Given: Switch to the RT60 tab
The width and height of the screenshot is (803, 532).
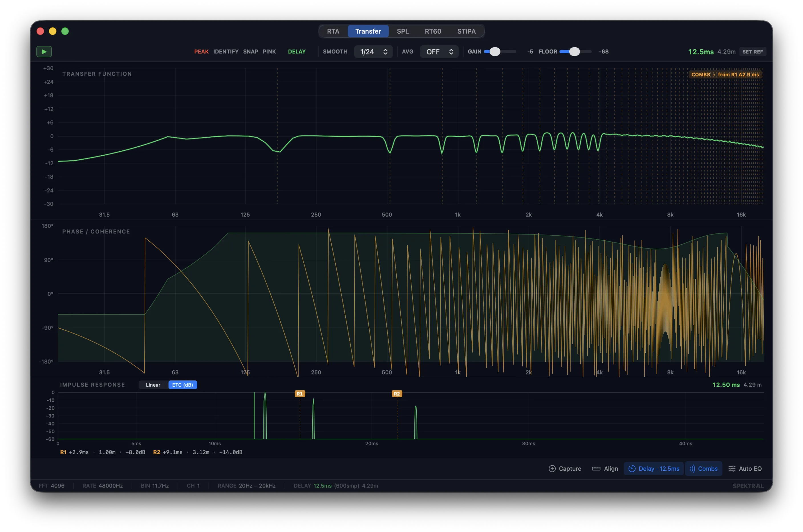Looking at the screenshot, I should tap(433, 31).
